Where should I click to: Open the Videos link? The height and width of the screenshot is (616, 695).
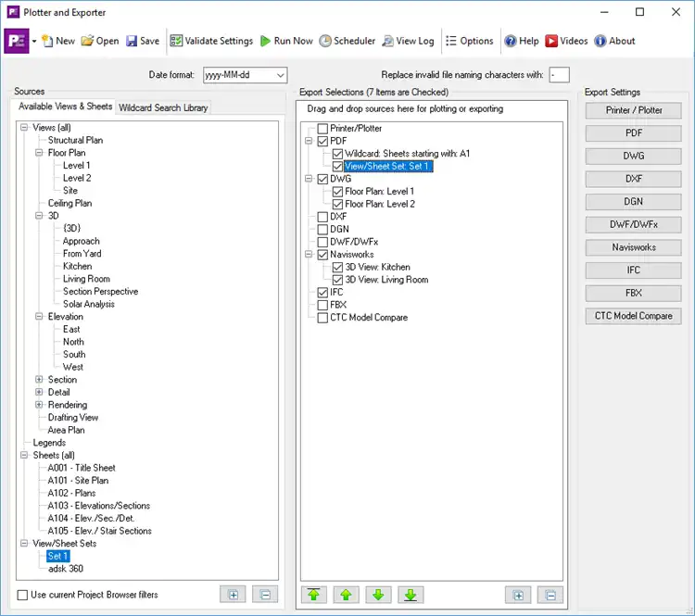(566, 41)
